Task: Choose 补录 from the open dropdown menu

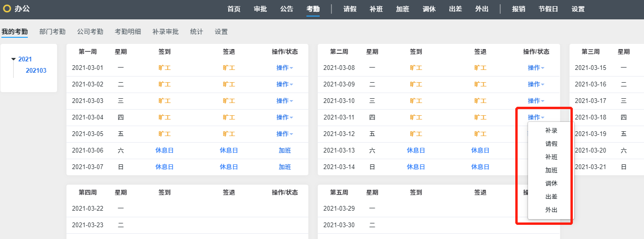Action: click(551, 130)
